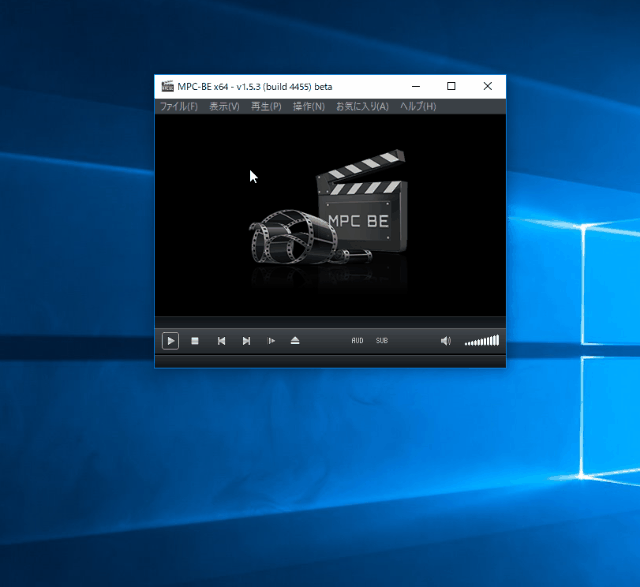640x587 pixels.
Task: Open the 表示(V) menu
Action: (224, 107)
